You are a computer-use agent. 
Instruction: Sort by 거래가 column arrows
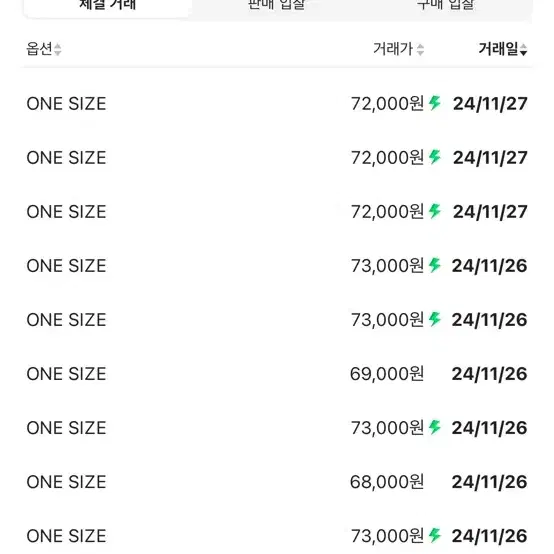click(420, 49)
